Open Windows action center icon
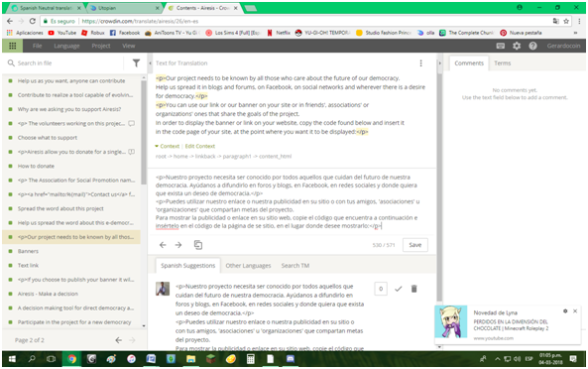This screenshot has height=369, width=588. point(573,359)
